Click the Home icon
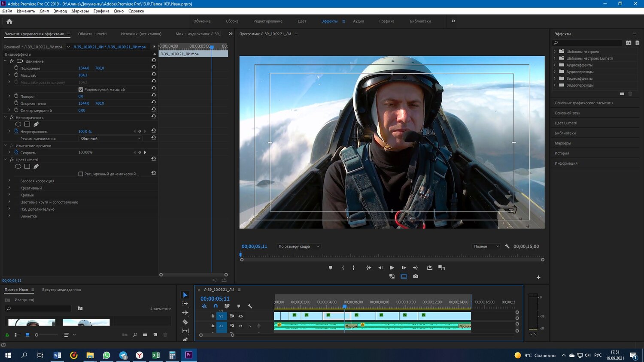The height and width of the screenshot is (362, 644). point(9,21)
